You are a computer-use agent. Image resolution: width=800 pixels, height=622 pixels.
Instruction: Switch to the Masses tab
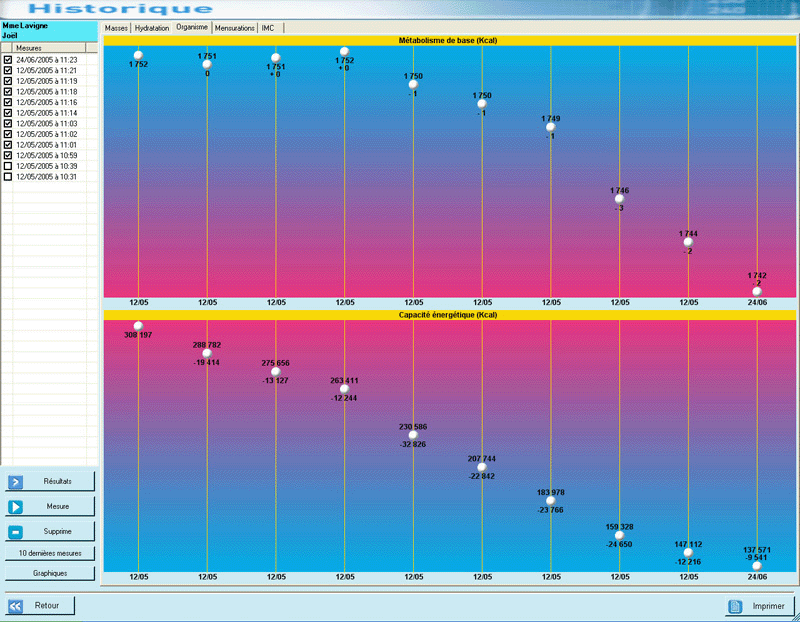click(x=117, y=28)
